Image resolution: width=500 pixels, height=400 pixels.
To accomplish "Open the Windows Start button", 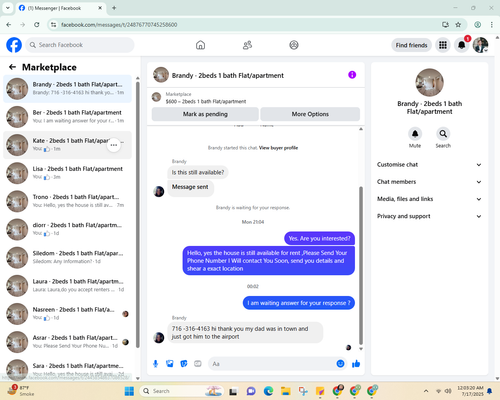I will [x=129, y=391].
